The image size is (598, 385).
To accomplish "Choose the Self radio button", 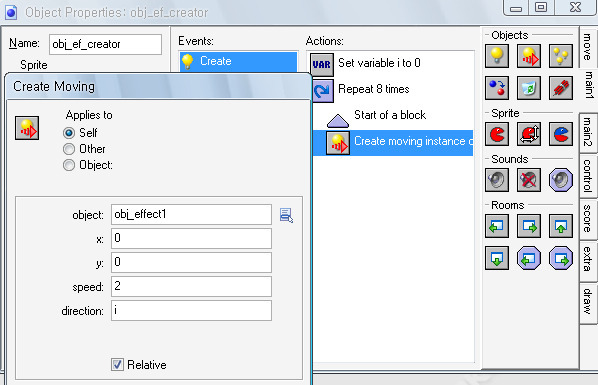I will pos(69,133).
